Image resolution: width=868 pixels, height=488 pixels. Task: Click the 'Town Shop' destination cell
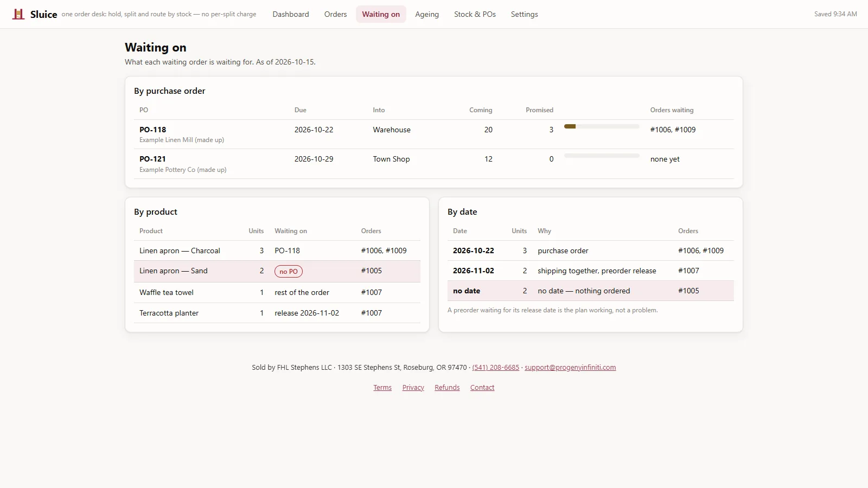click(391, 159)
